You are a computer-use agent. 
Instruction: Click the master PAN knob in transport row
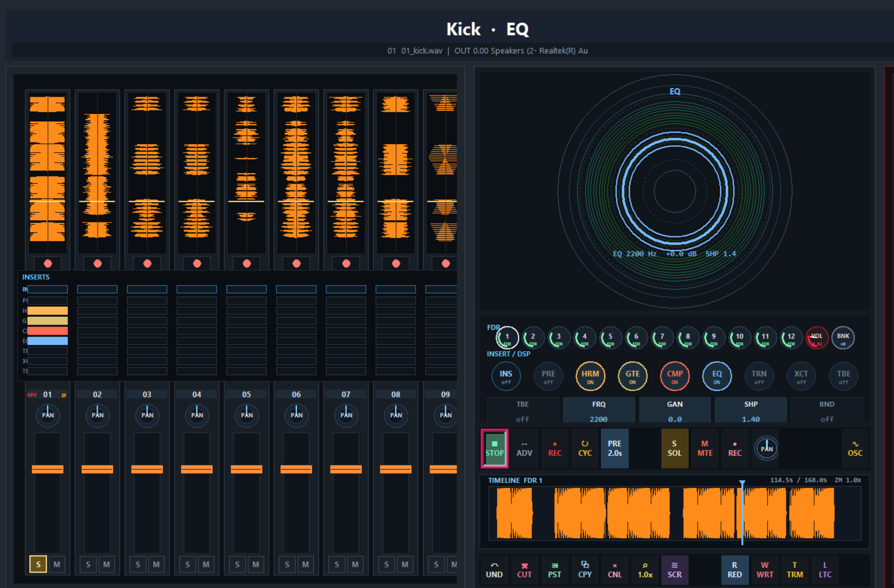[766, 448]
